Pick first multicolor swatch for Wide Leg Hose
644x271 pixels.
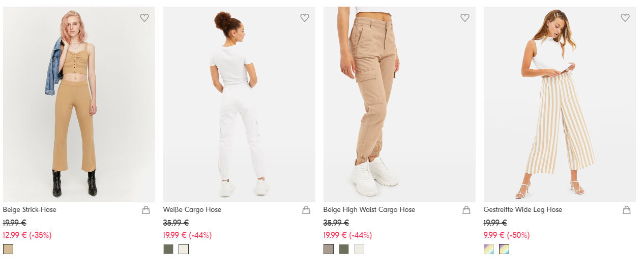pos(489,249)
